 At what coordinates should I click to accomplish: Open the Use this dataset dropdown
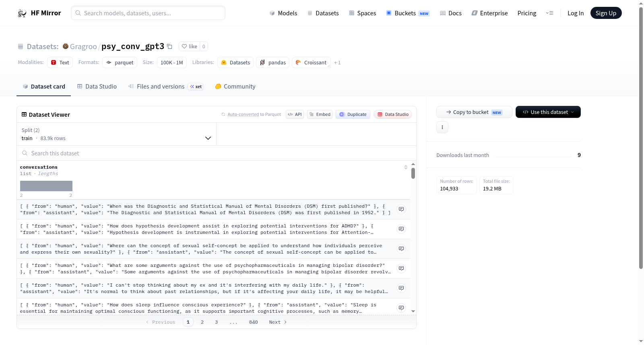pos(548,112)
